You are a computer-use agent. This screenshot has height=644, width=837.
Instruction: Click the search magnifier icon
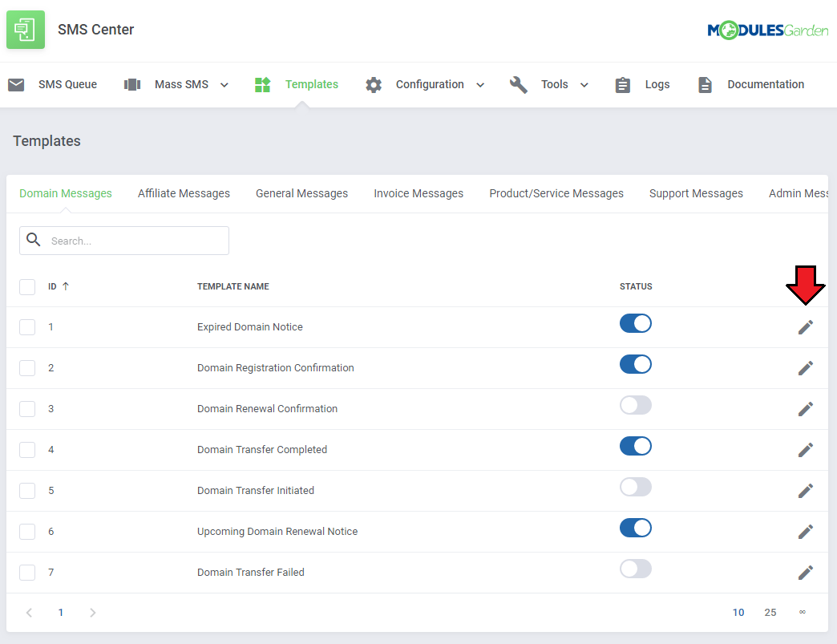33,240
